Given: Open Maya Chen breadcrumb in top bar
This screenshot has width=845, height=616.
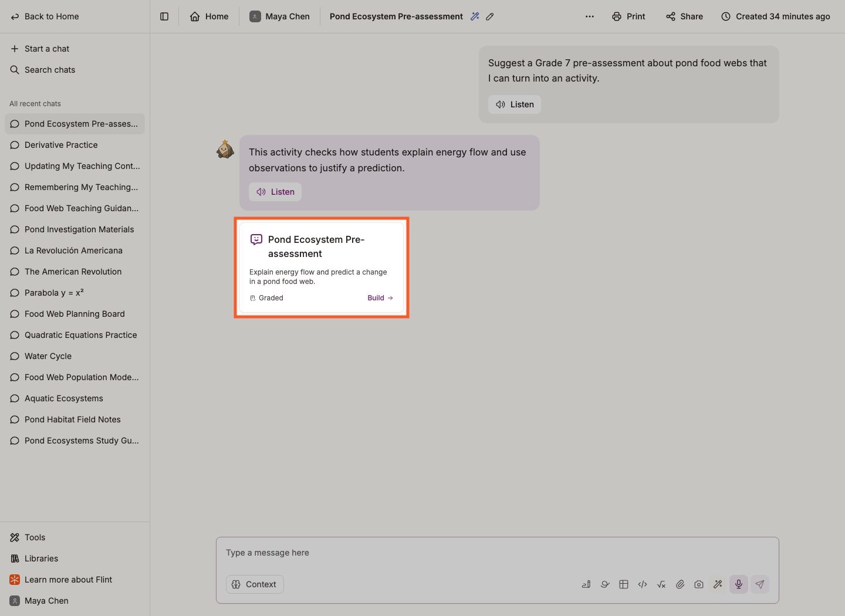Looking at the screenshot, I should (x=279, y=16).
